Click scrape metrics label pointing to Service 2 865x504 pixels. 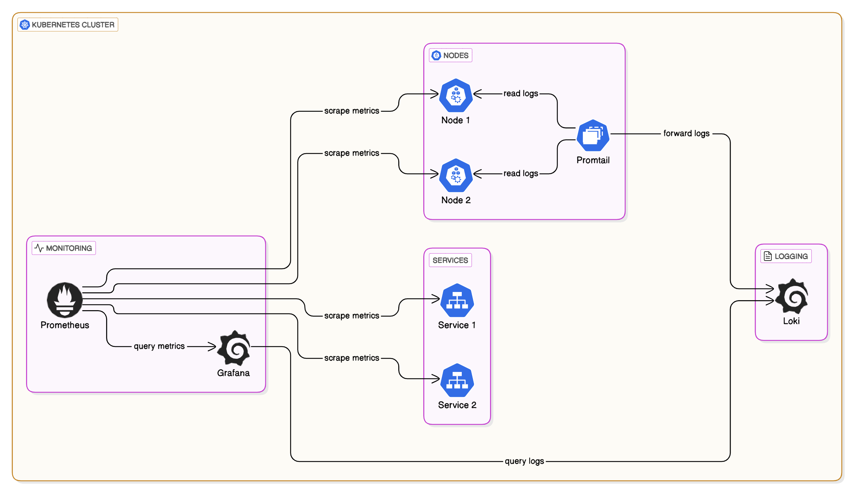click(351, 358)
